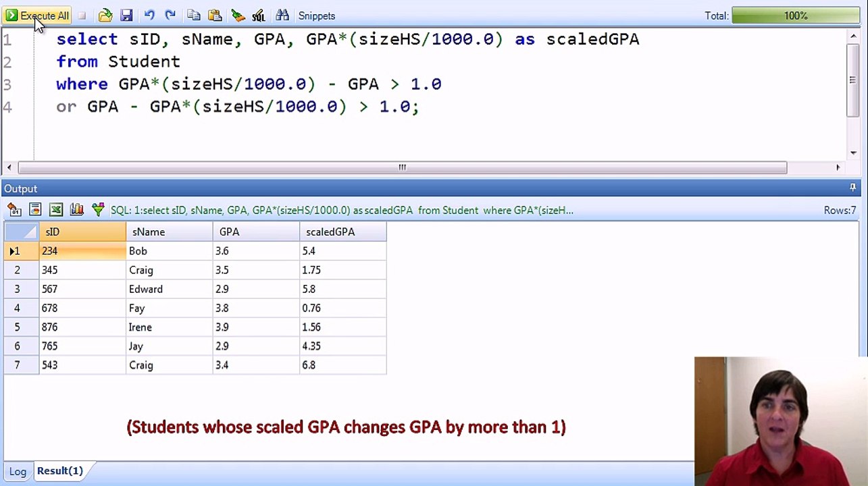
Task: Copy selected text via toolbar icon
Action: [x=194, y=16]
